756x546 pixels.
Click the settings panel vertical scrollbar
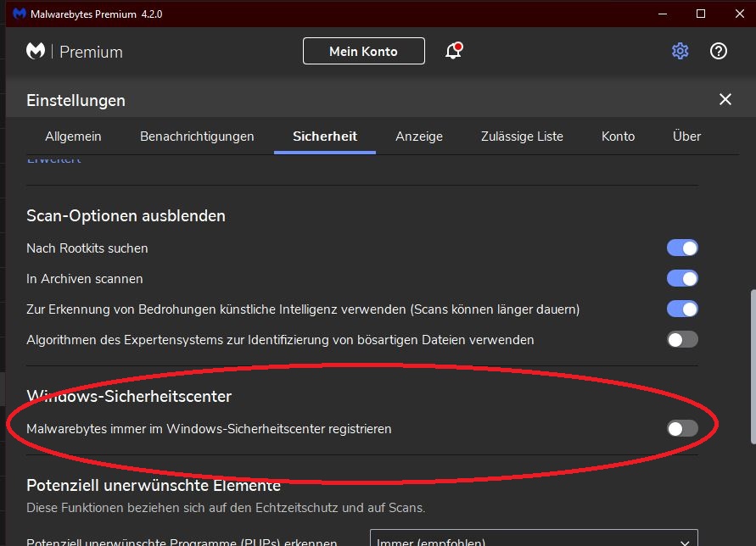(753, 366)
